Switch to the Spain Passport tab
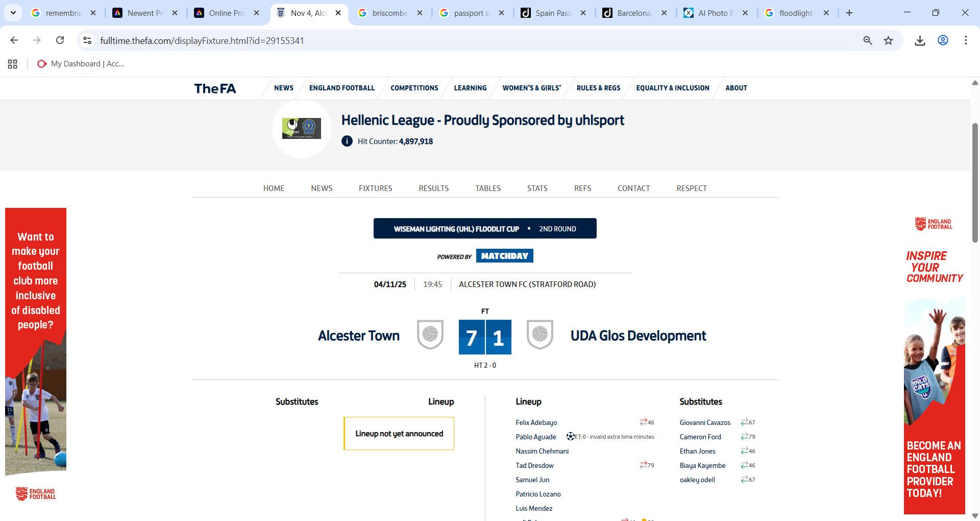Image resolution: width=980 pixels, height=521 pixels. tap(553, 13)
